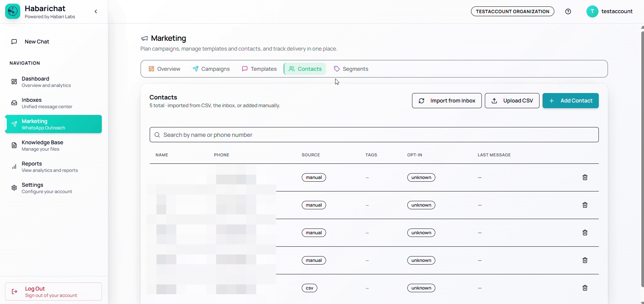The image size is (644, 304).
Task: Switch to the Campaigns tab
Action: click(x=211, y=69)
